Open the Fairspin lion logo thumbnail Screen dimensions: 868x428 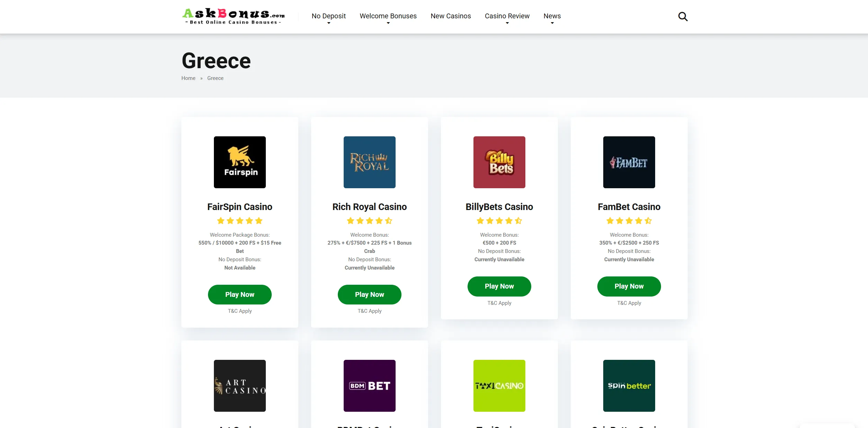pos(240,162)
